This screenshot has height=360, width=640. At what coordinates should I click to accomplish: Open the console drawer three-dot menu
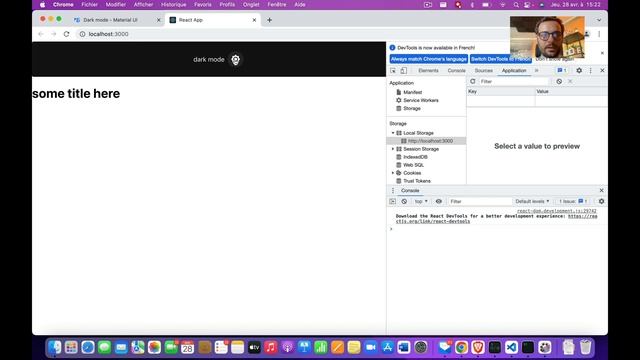(x=393, y=191)
